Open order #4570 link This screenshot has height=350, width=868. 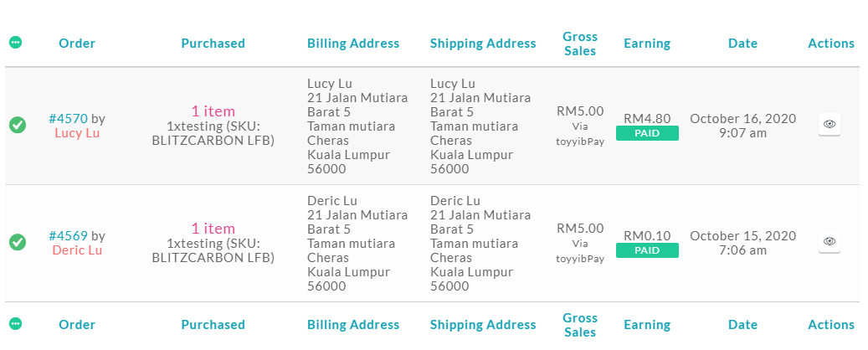click(x=68, y=119)
